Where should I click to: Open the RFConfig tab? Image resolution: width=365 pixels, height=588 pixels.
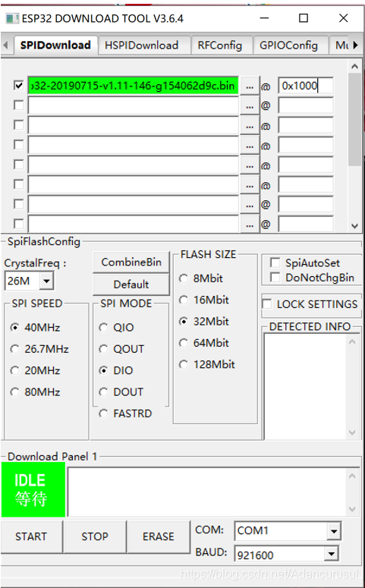point(220,46)
